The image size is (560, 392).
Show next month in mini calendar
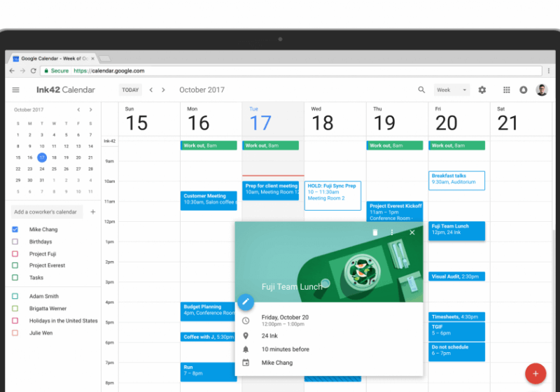(x=91, y=110)
